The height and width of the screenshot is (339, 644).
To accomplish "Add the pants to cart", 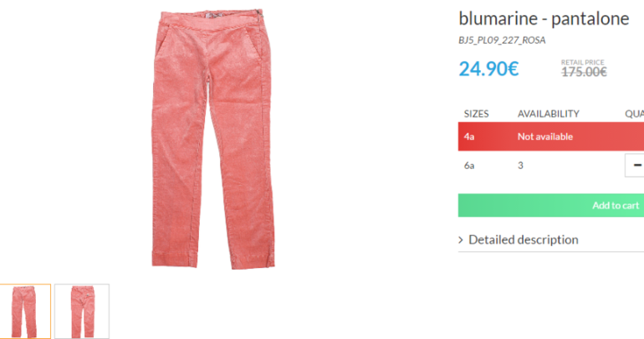I will coord(551,205).
